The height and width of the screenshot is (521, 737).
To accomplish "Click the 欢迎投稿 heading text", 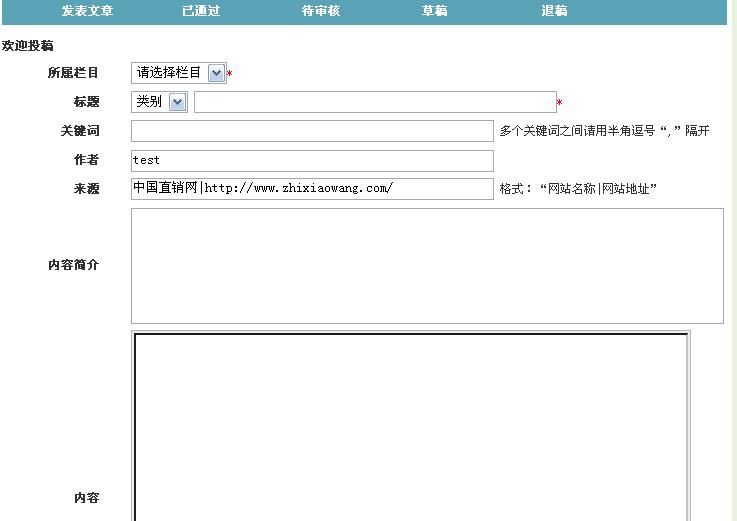I will point(28,46).
